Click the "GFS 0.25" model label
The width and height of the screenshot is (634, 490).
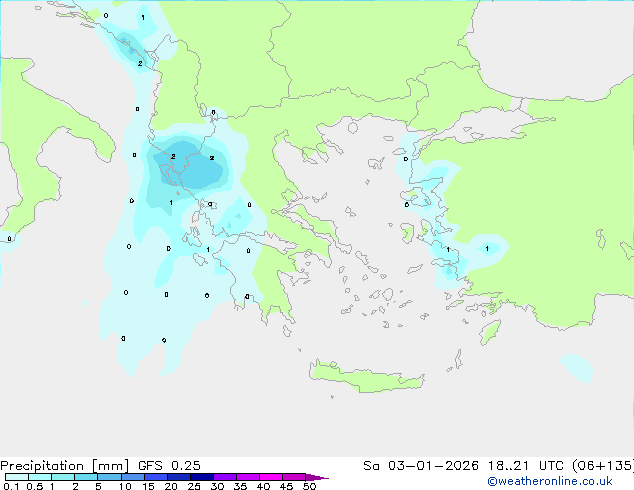tap(169, 466)
